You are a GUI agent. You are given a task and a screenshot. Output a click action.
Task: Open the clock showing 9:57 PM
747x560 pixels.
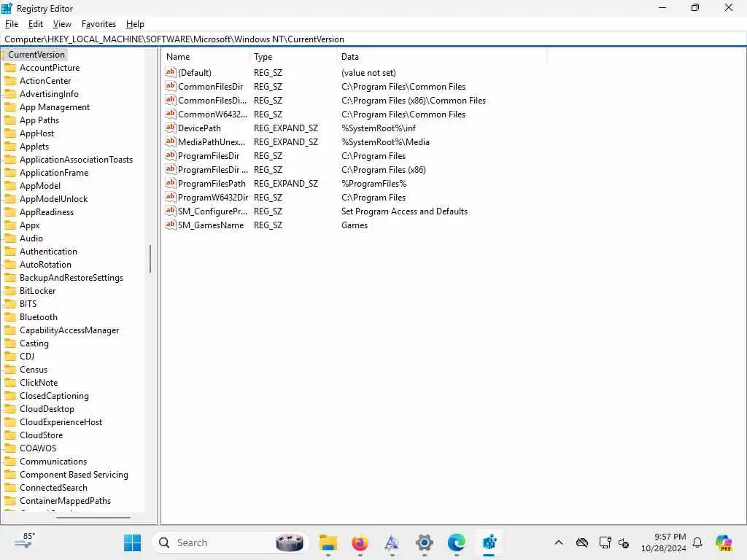coord(664,542)
